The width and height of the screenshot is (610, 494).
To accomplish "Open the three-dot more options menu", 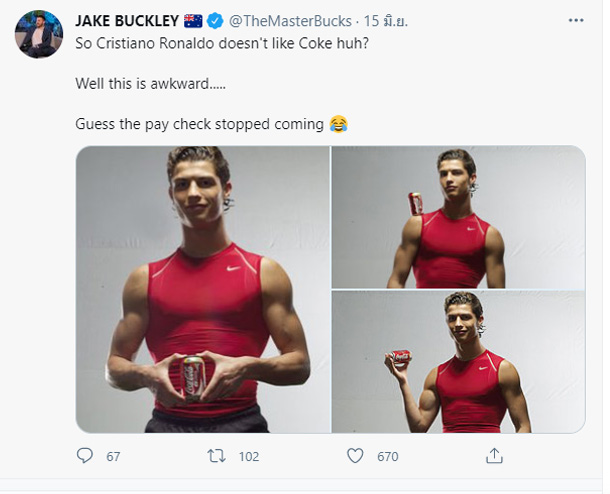I will pos(576,20).
